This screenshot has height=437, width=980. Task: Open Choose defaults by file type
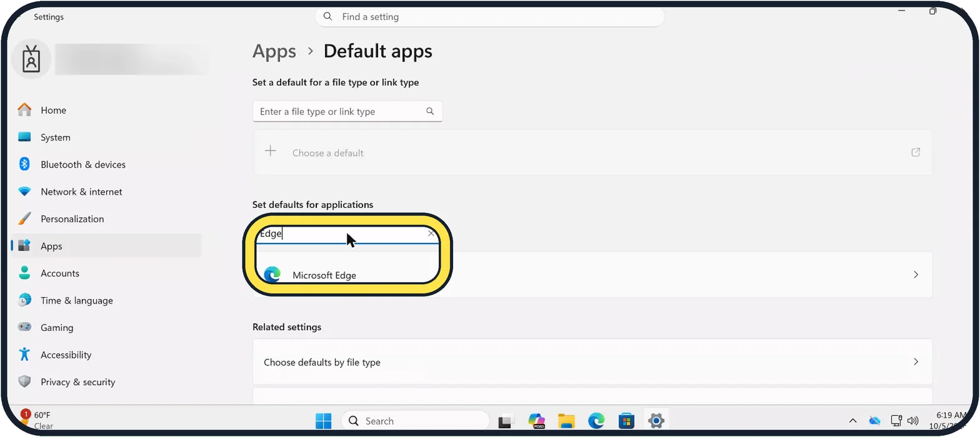592,362
